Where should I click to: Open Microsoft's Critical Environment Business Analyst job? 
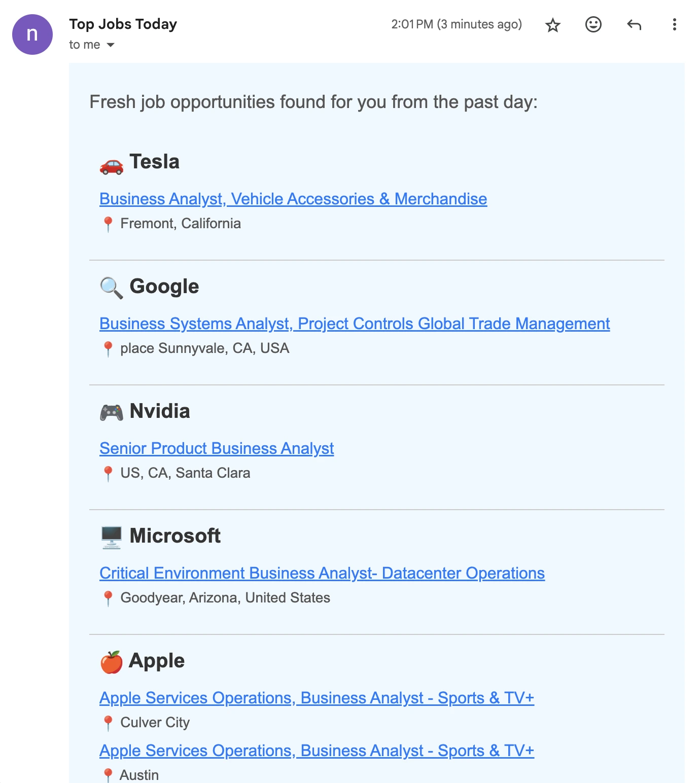(322, 573)
